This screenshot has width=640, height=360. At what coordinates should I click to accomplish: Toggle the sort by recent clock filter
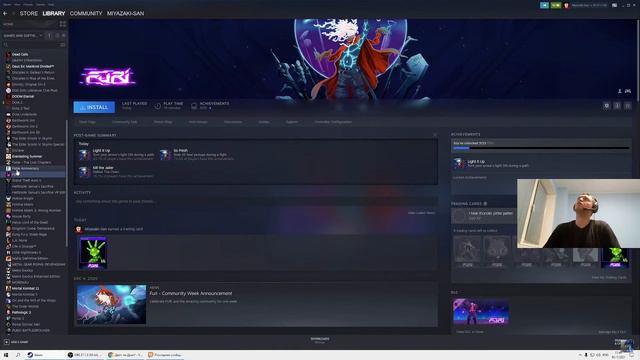click(x=57, y=36)
